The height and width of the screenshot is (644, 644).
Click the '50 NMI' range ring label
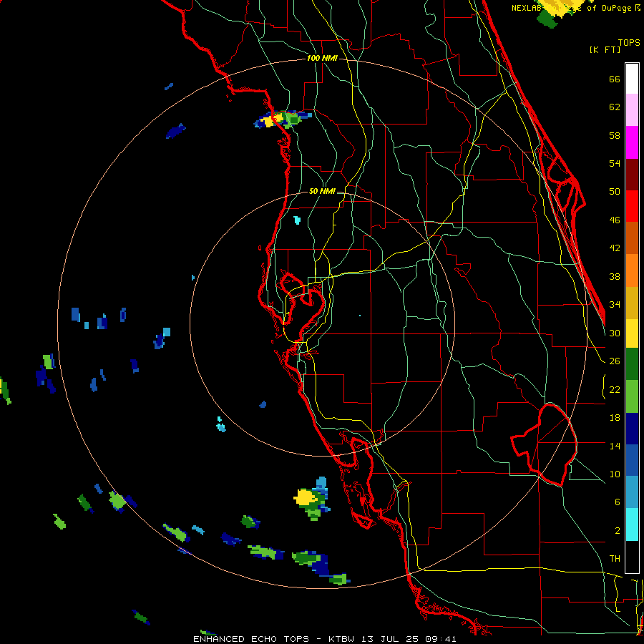coord(322,191)
